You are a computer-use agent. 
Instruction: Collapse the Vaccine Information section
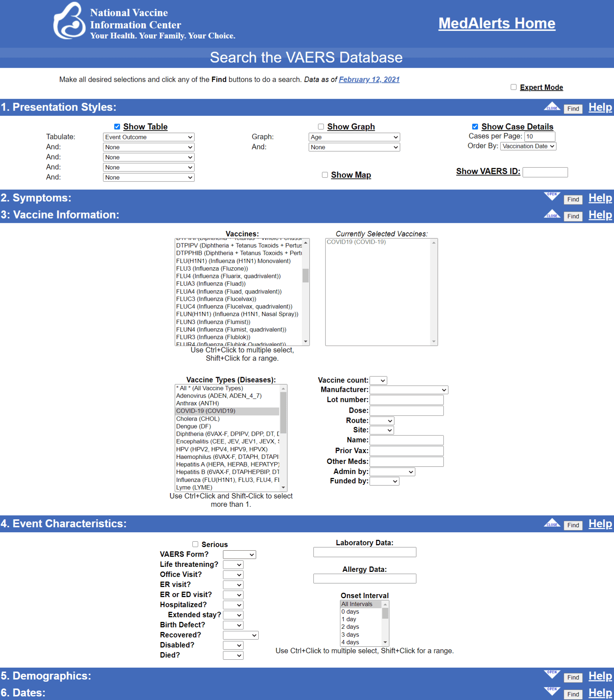click(x=551, y=214)
